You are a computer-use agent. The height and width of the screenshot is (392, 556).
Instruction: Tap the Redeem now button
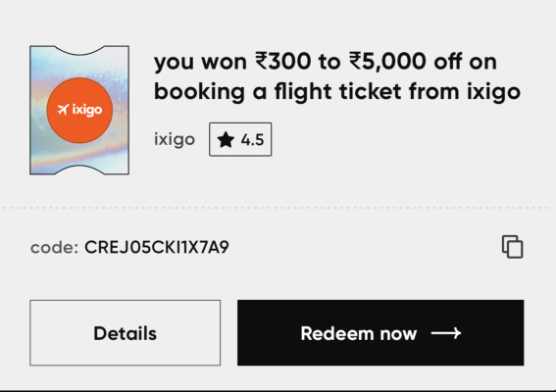[380, 333]
